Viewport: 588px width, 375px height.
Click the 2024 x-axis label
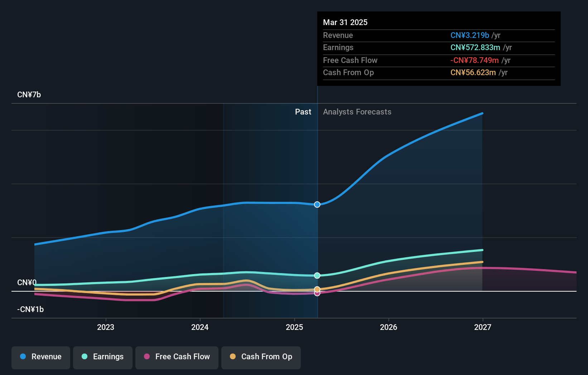(200, 327)
